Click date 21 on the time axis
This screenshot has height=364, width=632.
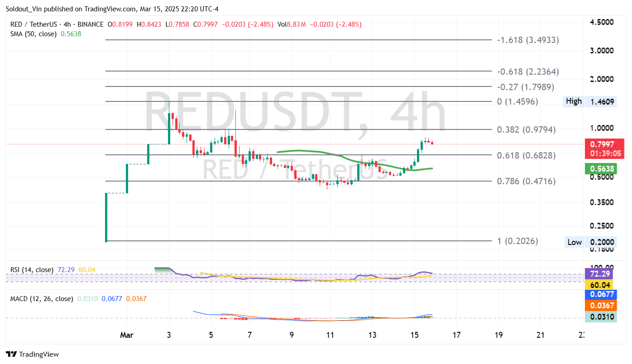coord(541,335)
